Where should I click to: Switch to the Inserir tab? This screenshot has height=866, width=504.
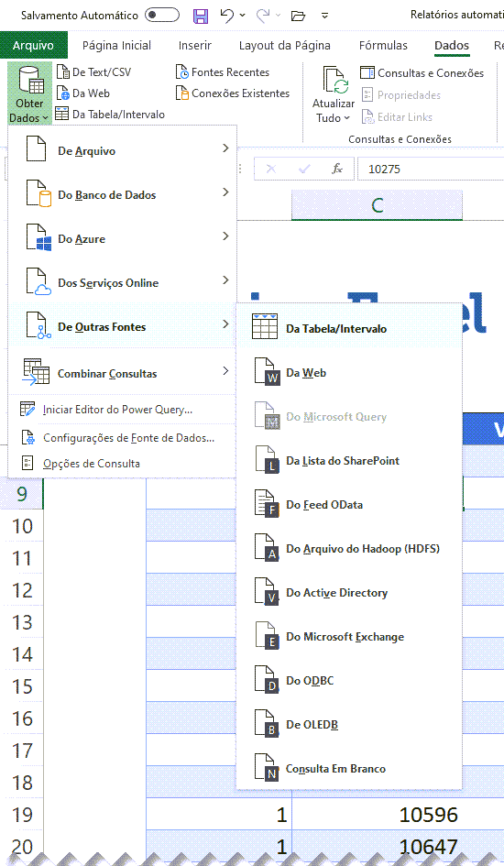point(195,45)
